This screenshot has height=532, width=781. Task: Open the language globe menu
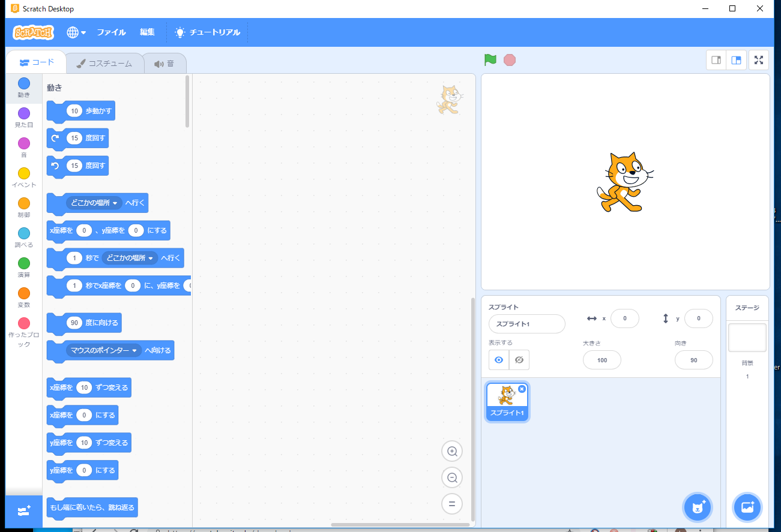click(x=76, y=32)
